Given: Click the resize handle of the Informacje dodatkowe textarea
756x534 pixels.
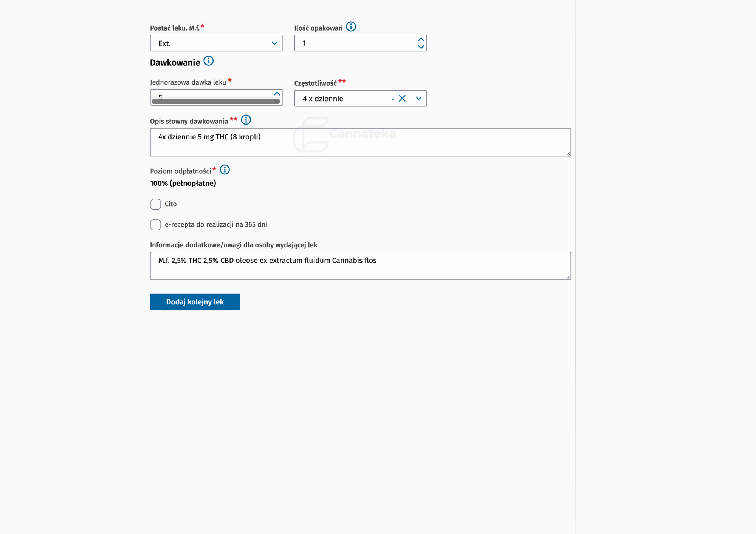Looking at the screenshot, I should [568, 277].
